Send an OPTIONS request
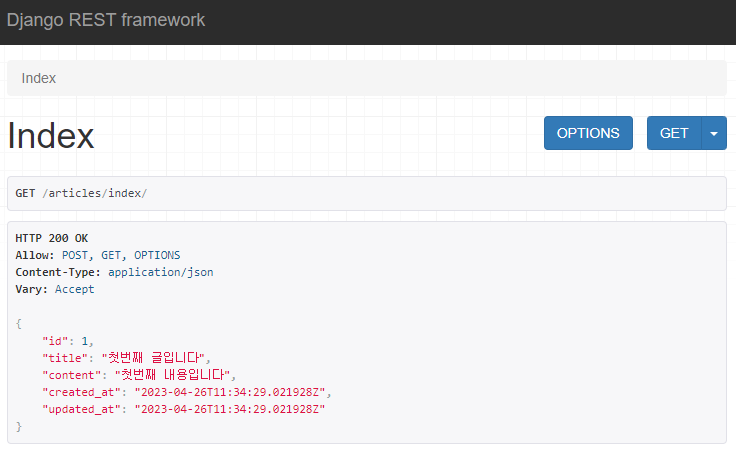The height and width of the screenshot is (456, 736). (x=588, y=133)
